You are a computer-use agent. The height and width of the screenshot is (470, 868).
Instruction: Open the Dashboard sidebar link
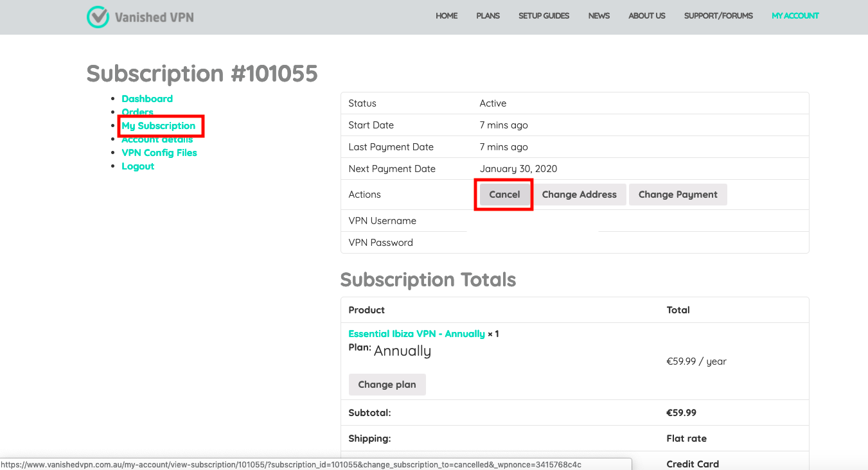[147, 99]
